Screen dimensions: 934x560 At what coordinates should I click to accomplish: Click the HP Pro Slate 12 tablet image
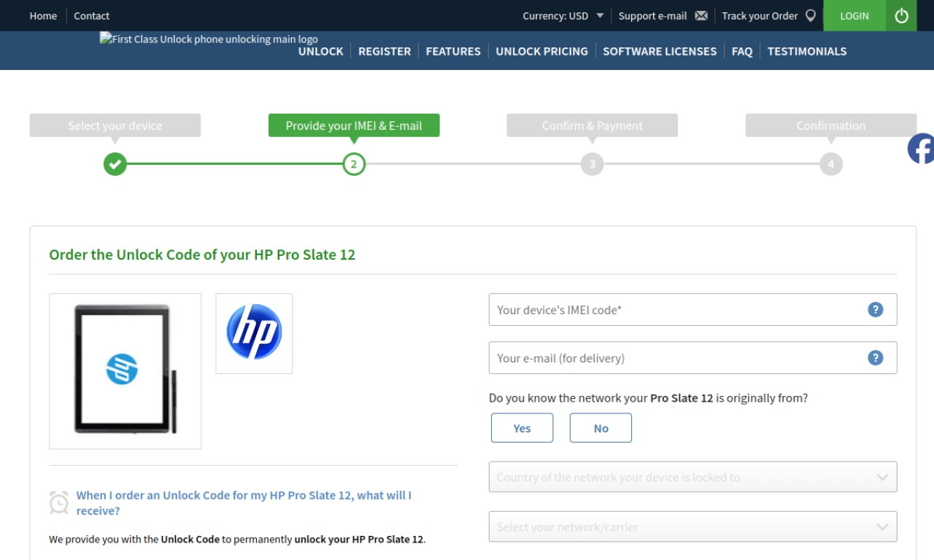(x=125, y=371)
